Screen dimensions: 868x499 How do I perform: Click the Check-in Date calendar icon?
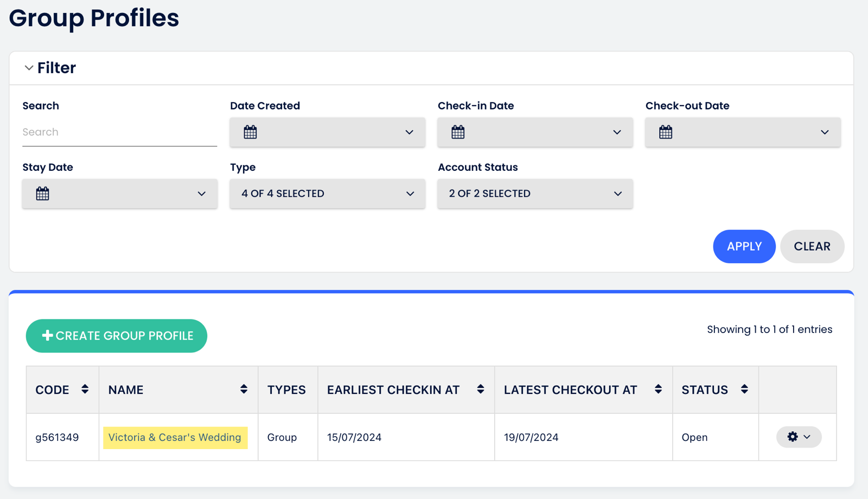click(x=458, y=132)
